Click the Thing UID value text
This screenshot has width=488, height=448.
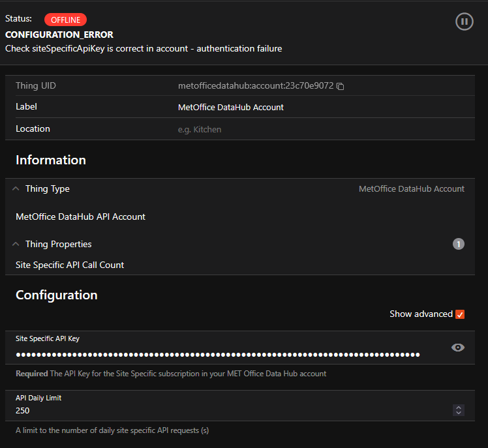click(256, 86)
